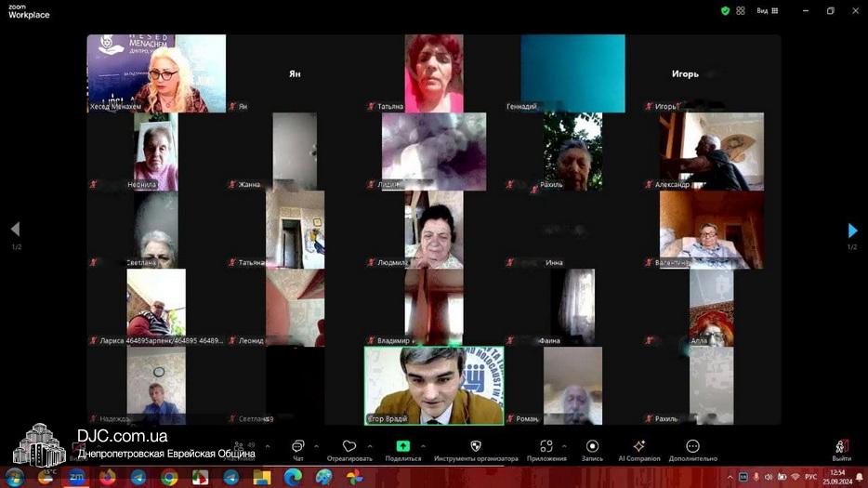This screenshot has height=488, width=868.
Task: Expand the chevron next to Приложения
Action: [566, 446]
